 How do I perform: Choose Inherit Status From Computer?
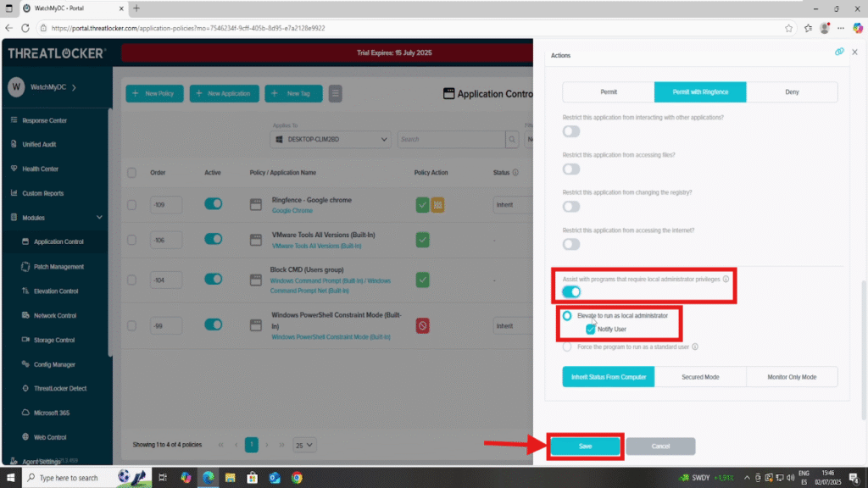tap(609, 377)
